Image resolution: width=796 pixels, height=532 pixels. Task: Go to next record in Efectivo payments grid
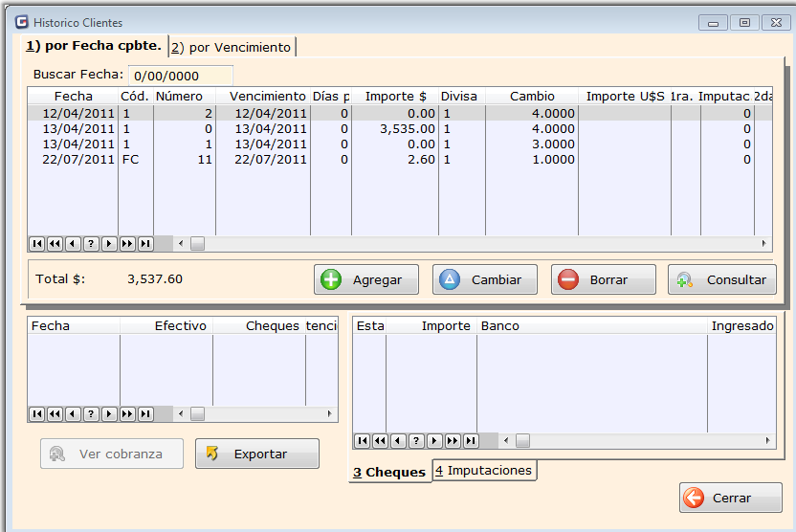[109, 414]
